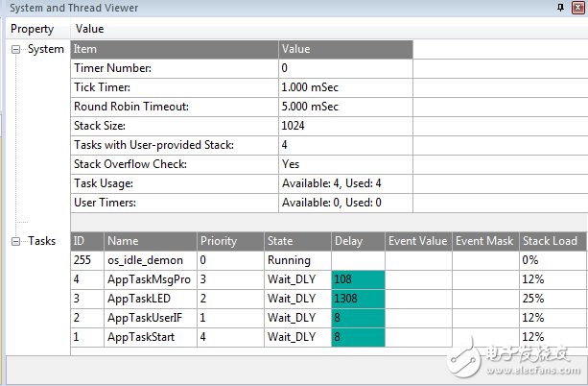Click the Event Mask column header

[485, 241]
